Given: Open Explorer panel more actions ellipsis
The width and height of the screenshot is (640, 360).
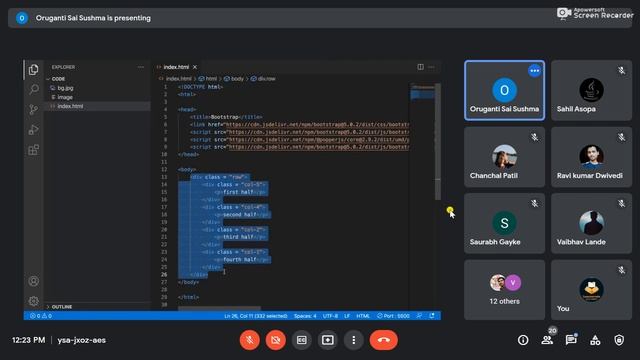Looking at the screenshot, I should coord(141,67).
